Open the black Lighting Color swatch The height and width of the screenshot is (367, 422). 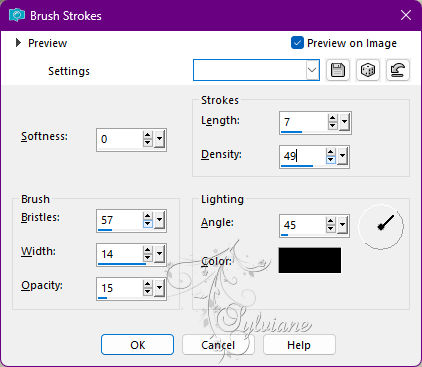click(x=310, y=260)
